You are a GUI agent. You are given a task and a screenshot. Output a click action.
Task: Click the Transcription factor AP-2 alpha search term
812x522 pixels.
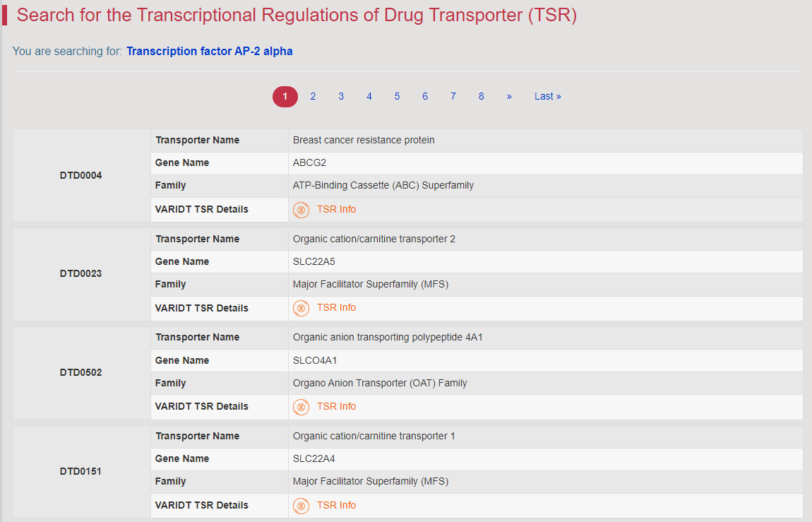210,52
